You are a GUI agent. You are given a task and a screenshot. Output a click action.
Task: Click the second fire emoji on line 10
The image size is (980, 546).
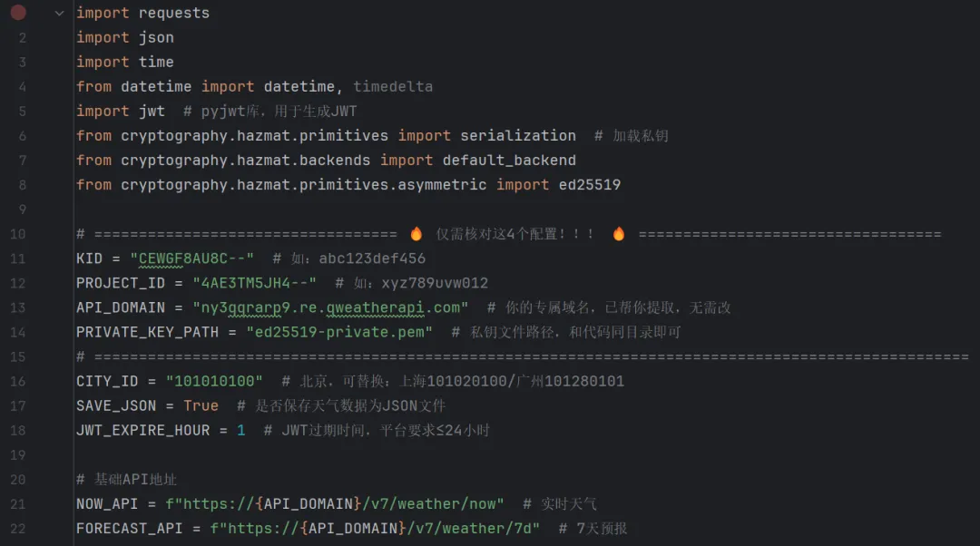[619, 234]
